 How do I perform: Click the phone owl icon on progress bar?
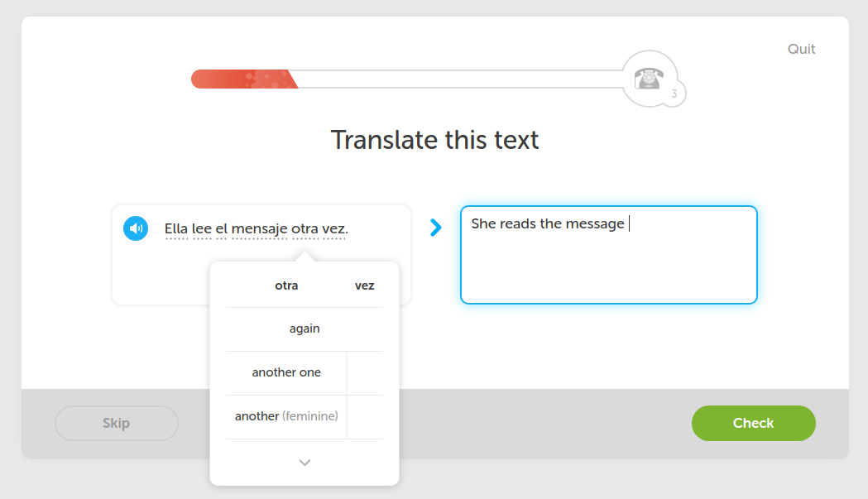[x=649, y=79]
